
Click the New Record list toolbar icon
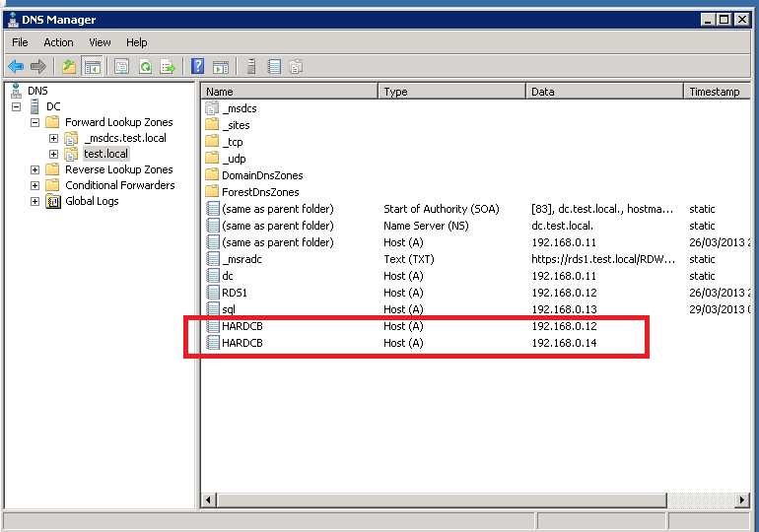point(274,66)
